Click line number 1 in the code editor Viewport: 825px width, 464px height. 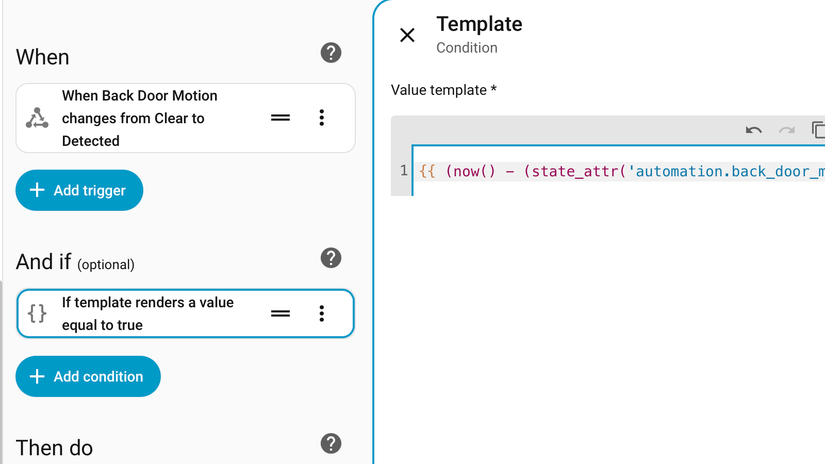coord(403,171)
